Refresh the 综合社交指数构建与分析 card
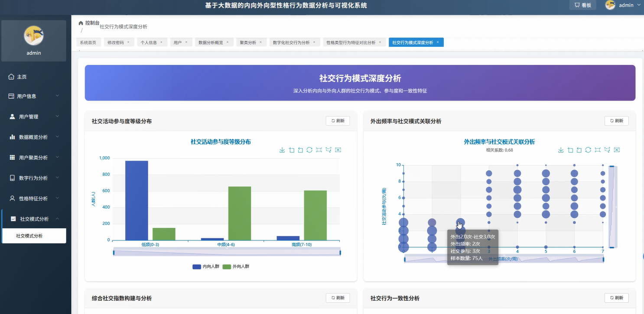The width and height of the screenshot is (644, 314). pos(338,298)
